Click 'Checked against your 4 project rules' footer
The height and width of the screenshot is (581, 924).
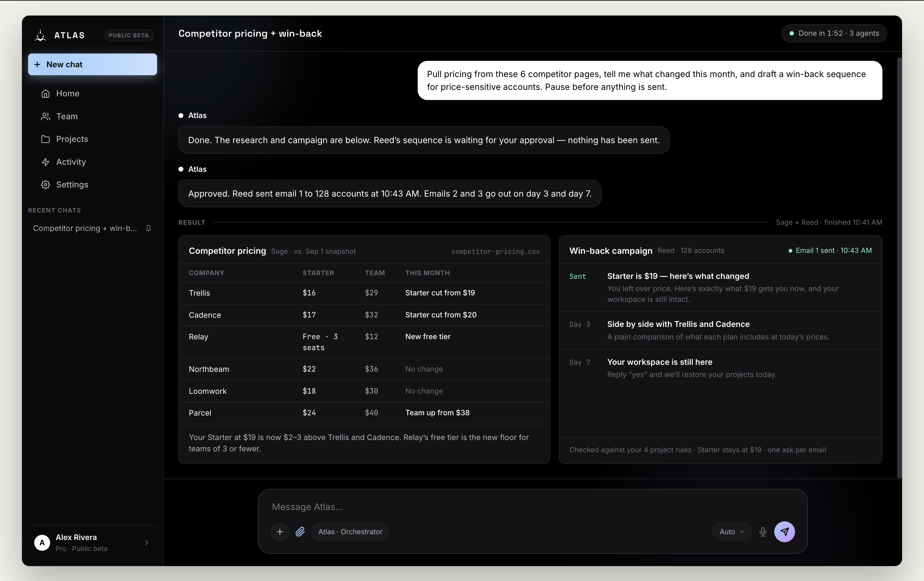697,450
